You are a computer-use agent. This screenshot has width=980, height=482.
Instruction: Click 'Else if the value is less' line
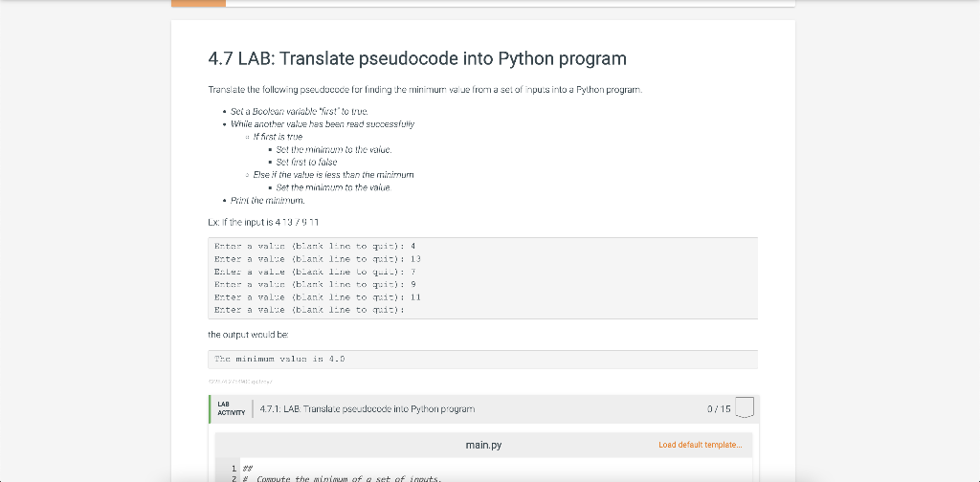334,175
